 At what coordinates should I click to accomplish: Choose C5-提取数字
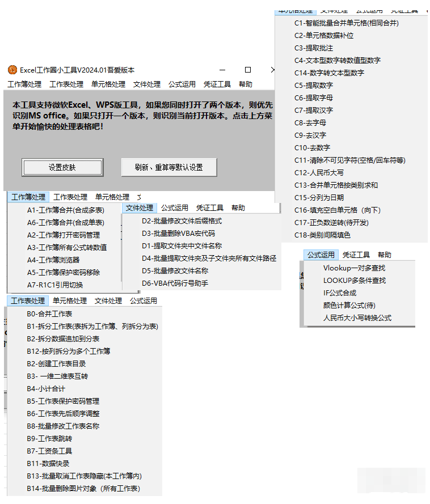tap(314, 86)
